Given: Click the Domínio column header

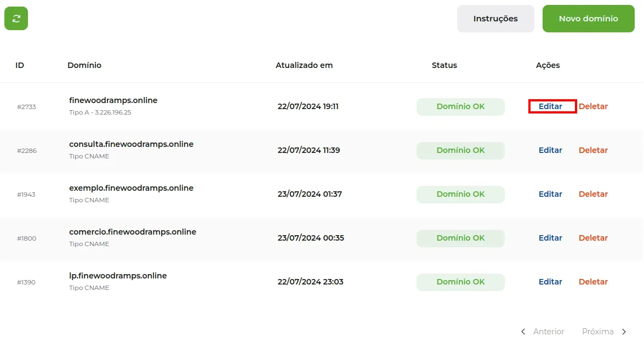Looking at the screenshot, I should click(84, 65).
